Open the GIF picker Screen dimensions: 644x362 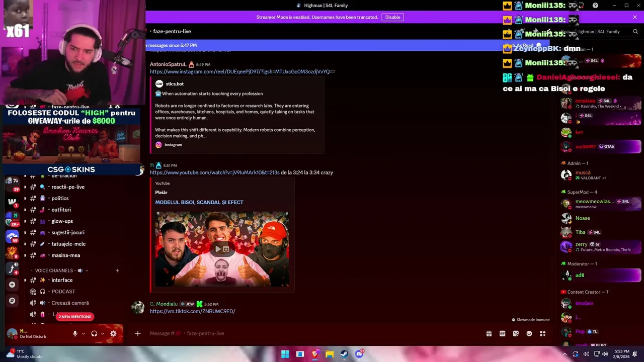click(502, 333)
